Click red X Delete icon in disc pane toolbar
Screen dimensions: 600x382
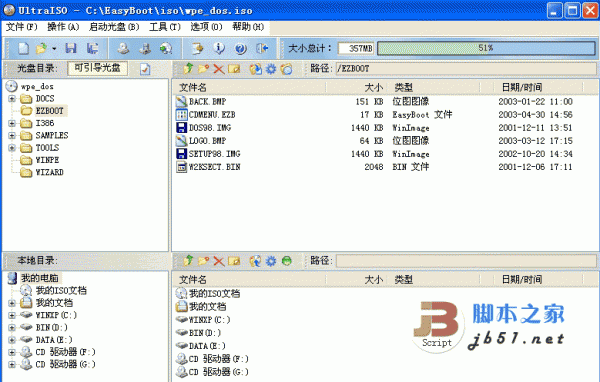219,69
